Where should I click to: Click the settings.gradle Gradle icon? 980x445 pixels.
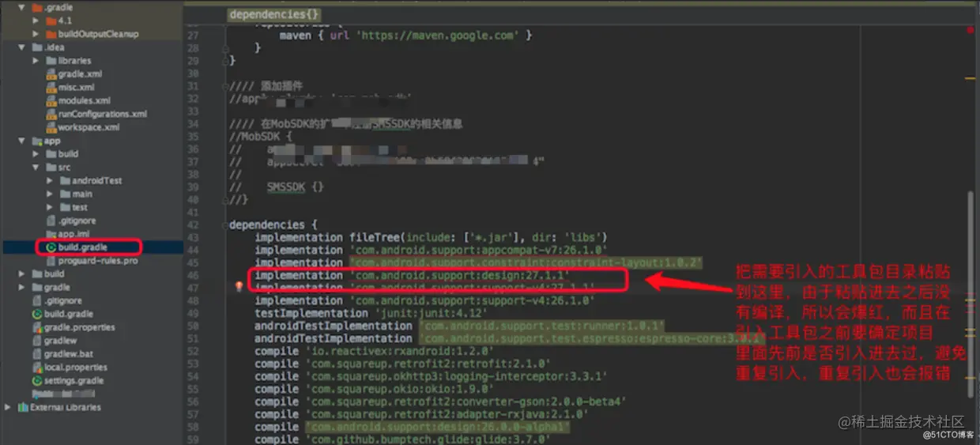tap(37, 381)
